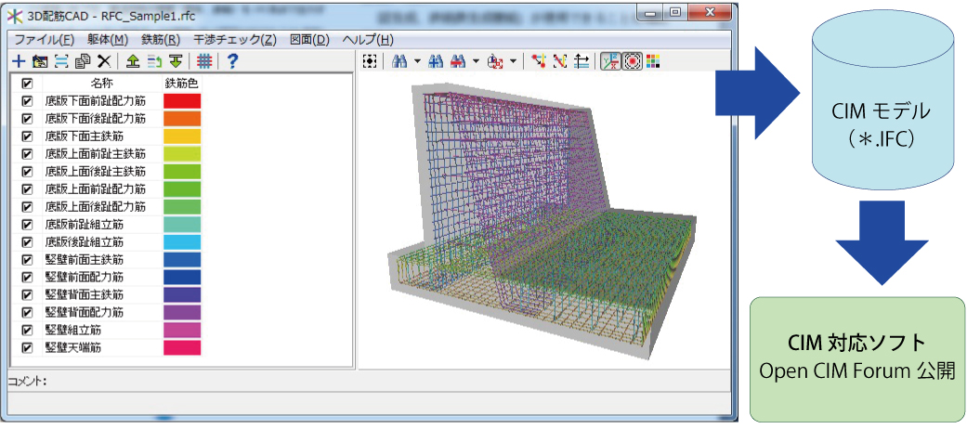Click the yellow swatch for 底版下面主鉄筋
The image size is (980, 429).
tap(182, 136)
